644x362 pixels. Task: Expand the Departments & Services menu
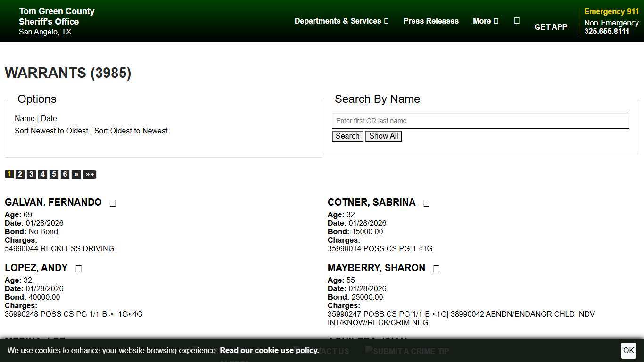click(x=341, y=21)
